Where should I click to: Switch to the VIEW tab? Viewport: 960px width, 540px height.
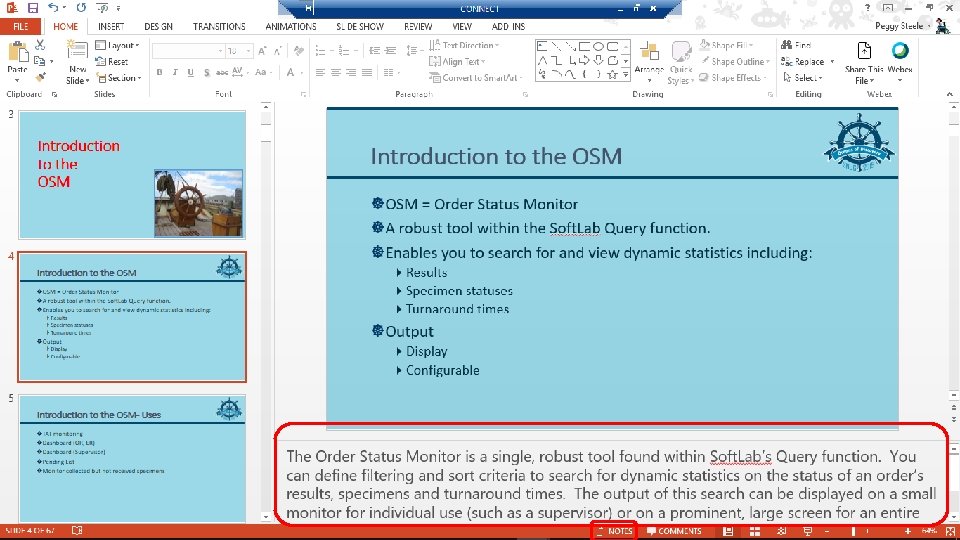(x=462, y=26)
